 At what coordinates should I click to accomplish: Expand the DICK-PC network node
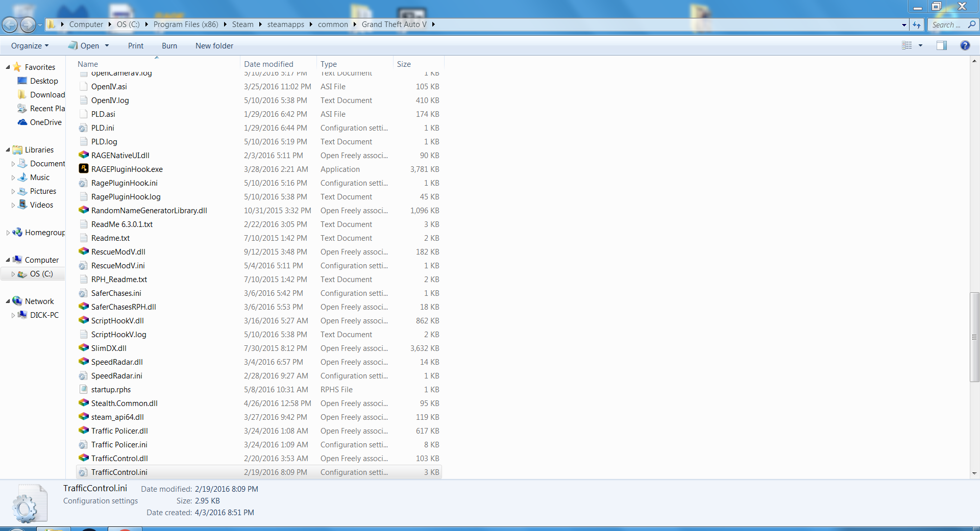point(13,315)
